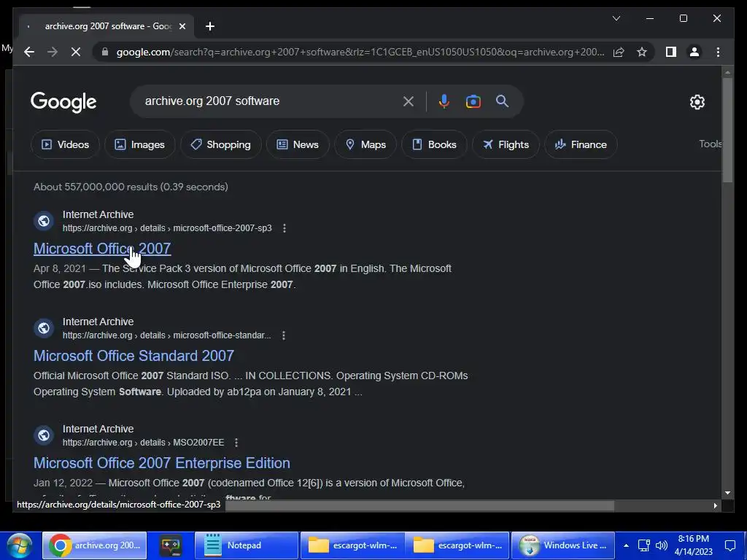Open Chrome's three-dot menu
This screenshot has width=747, height=560.
(718, 52)
